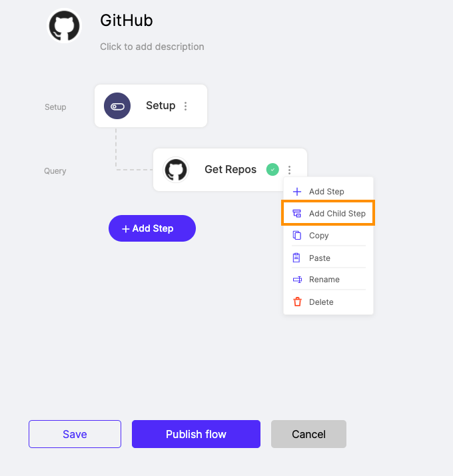The width and height of the screenshot is (453, 476).
Task: Open the Get Repos three-dot options menu
Action: pos(290,170)
